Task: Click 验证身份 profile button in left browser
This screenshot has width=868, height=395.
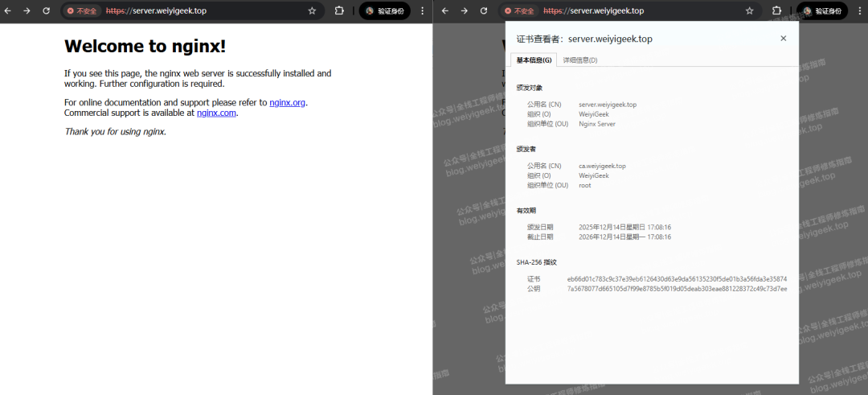Action: click(x=385, y=10)
